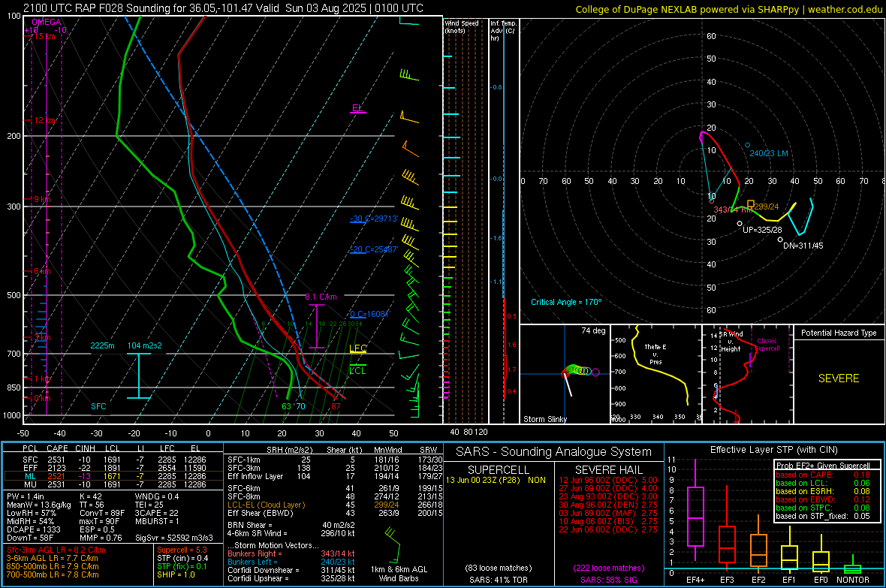
Task: Click the SR Wind v. Height title
Action: click(731, 342)
